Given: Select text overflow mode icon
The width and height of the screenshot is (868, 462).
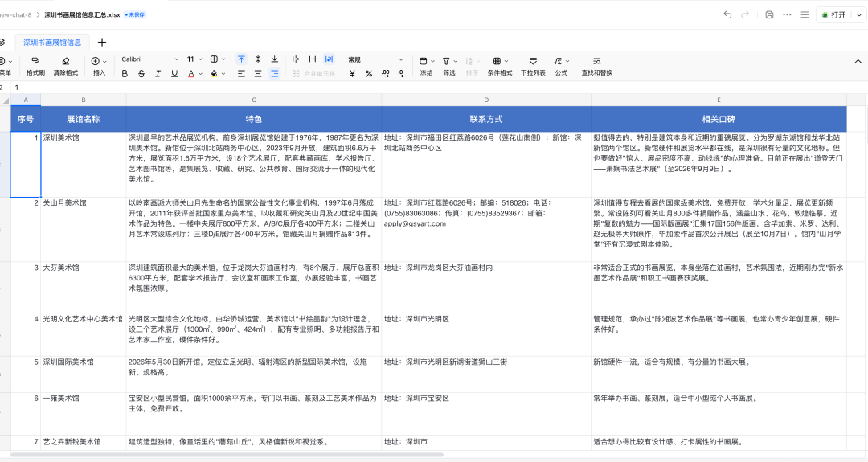Looking at the screenshot, I should pos(296,59).
